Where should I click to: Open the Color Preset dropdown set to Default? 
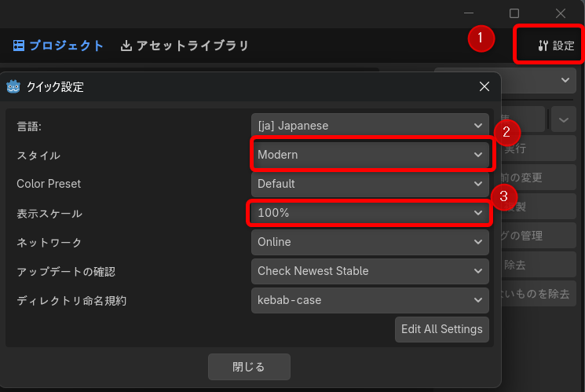(370, 184)
